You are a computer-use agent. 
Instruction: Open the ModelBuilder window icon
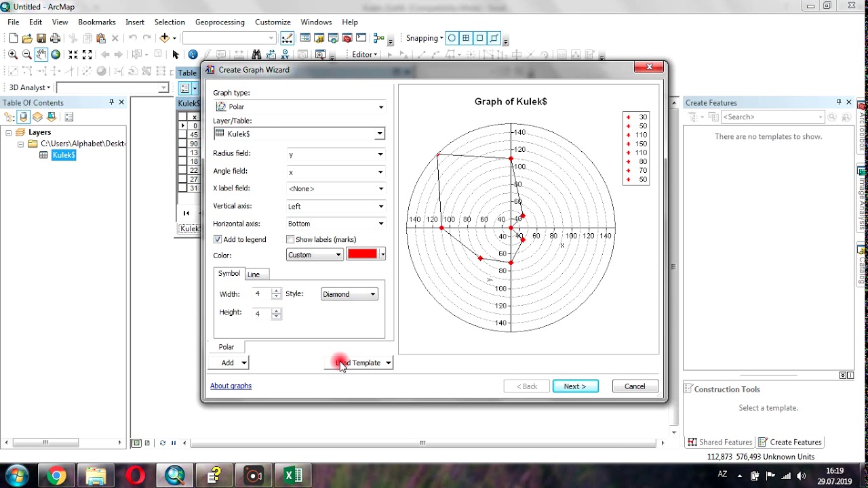click(378, 38)
